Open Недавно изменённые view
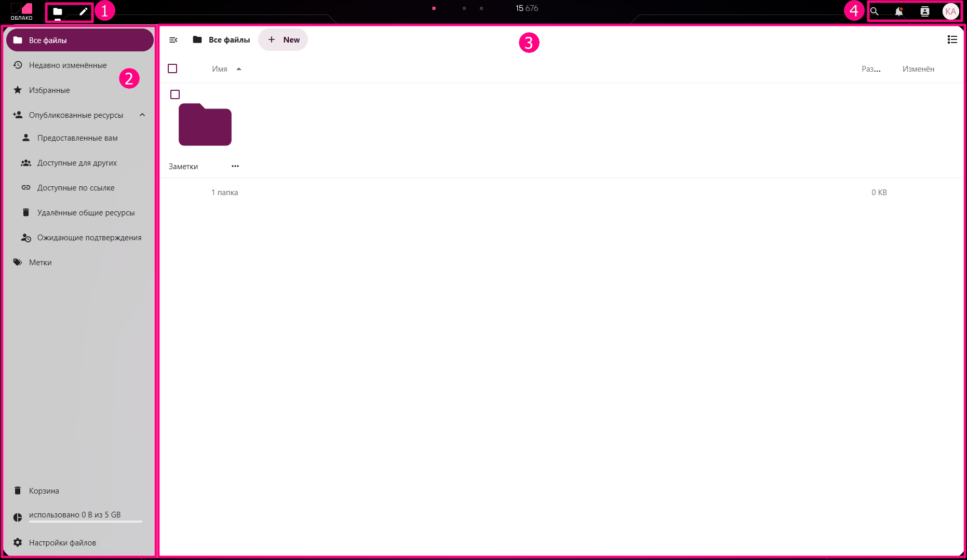 click(80, 65)
